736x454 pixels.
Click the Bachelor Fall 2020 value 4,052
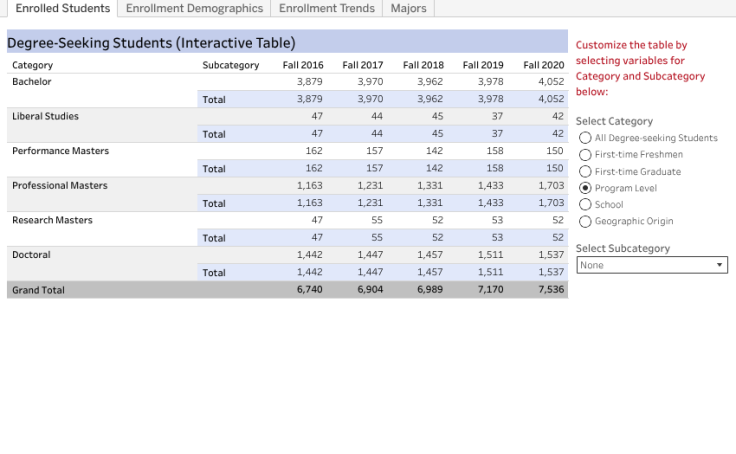tap(550, 82)
